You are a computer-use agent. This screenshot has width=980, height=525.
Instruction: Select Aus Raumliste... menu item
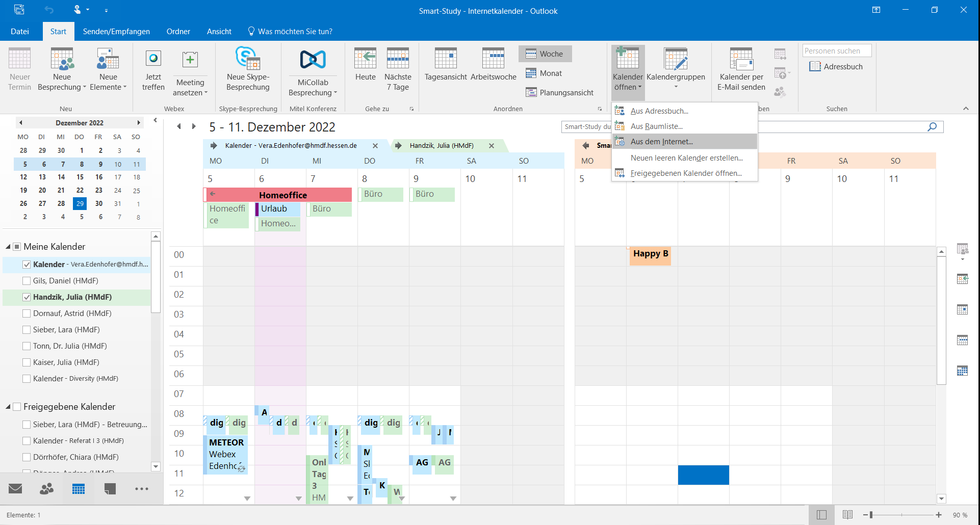coord(685,126)
